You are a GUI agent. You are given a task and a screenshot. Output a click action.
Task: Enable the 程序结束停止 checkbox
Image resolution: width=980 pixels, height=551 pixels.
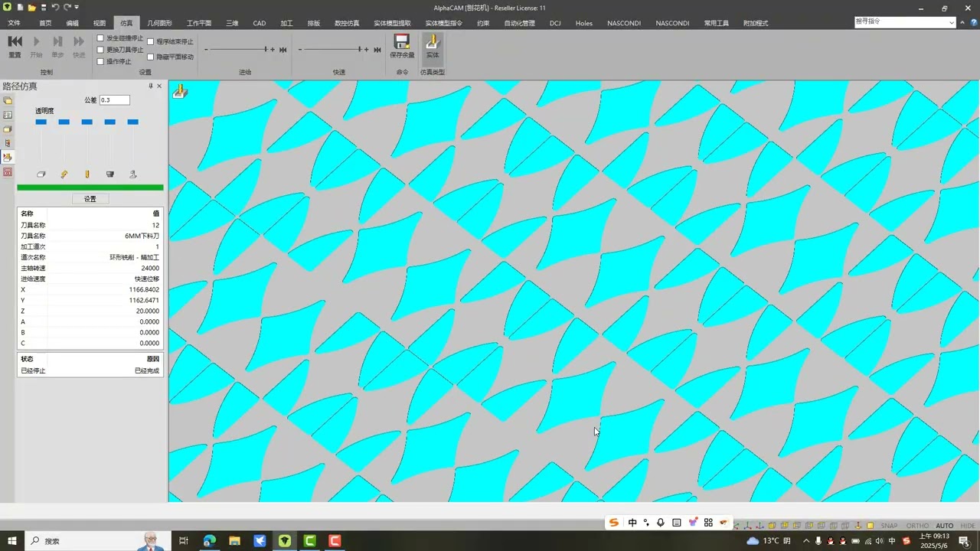(x=150, y=42)
